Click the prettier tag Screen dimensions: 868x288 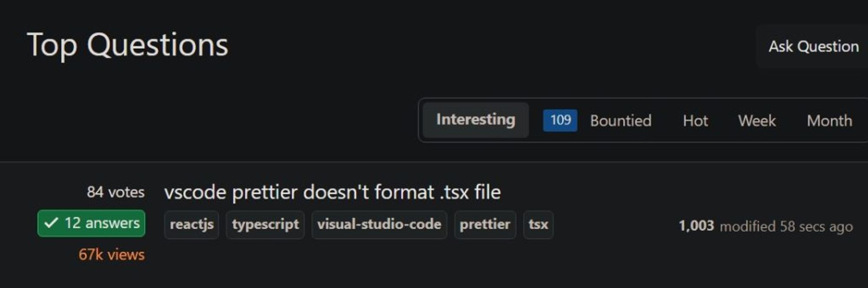tap(484, 224)
